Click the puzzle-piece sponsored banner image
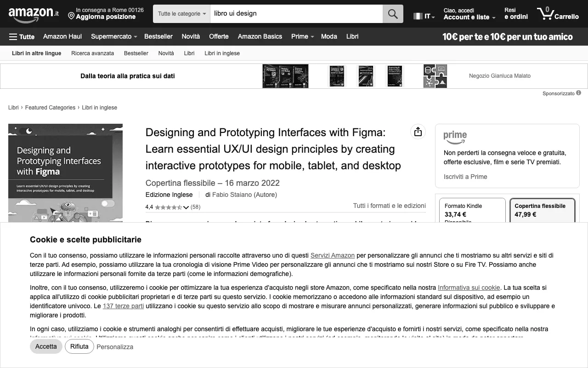This screenshot has height=368, width=588. 435,76
